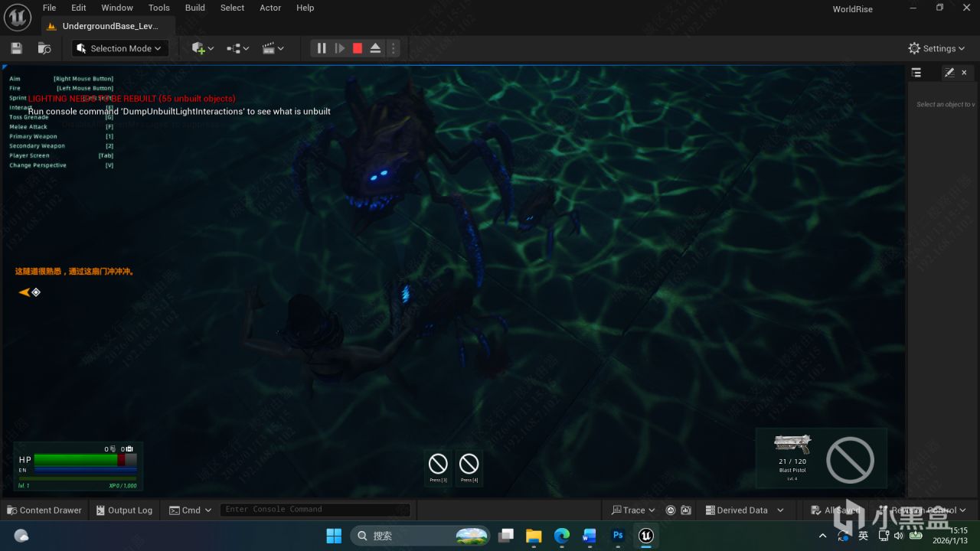This screenshot has height=551, width=980.
Task: Open the Tools menu
Action: [159, 8]
